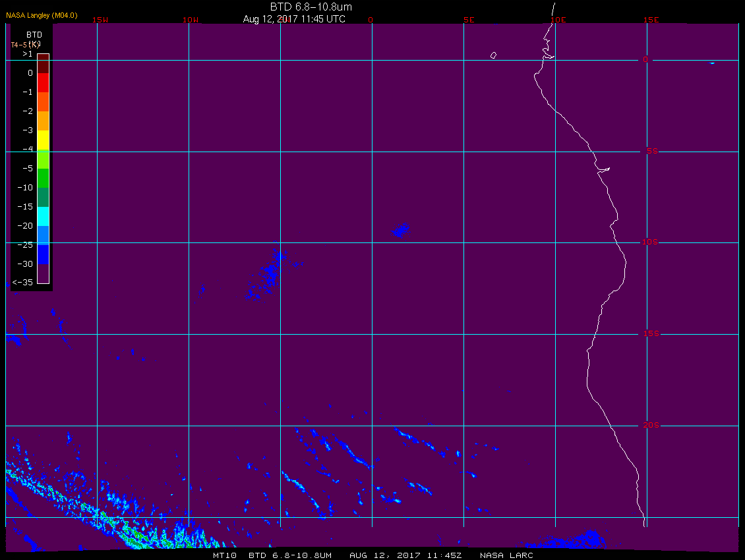Screen dimensions: 745x560
Task: Click the medium green segment below -5
Action: [x=44, y=178]
